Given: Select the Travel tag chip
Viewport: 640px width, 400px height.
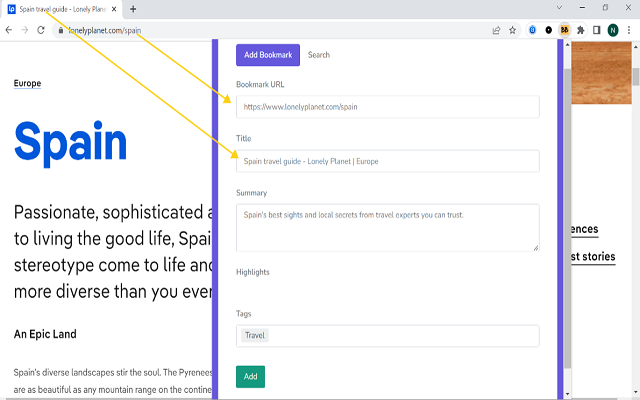Looking at the screenshot, I should 255,336.
